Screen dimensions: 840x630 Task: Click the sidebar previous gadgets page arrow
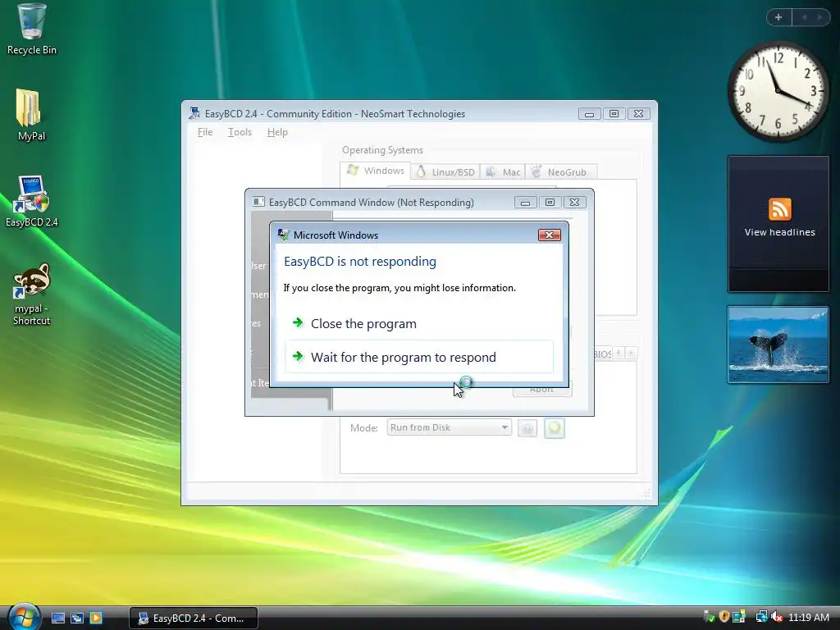(x=804, y=17)
